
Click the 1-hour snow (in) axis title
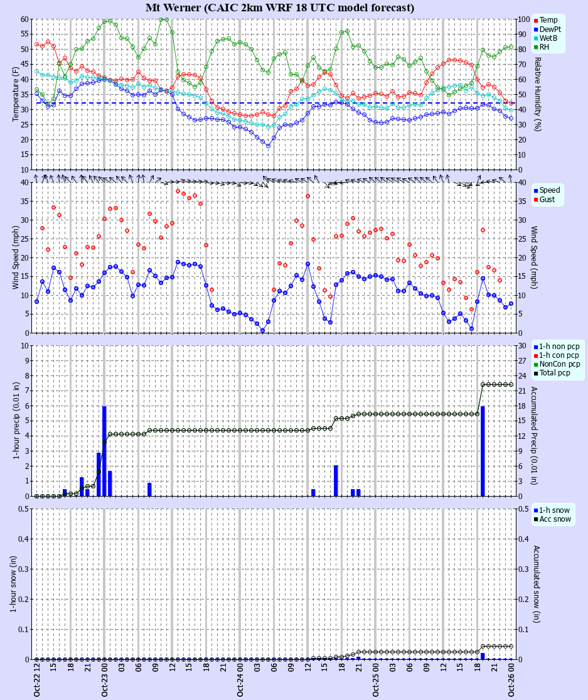[x=13, y=584]
